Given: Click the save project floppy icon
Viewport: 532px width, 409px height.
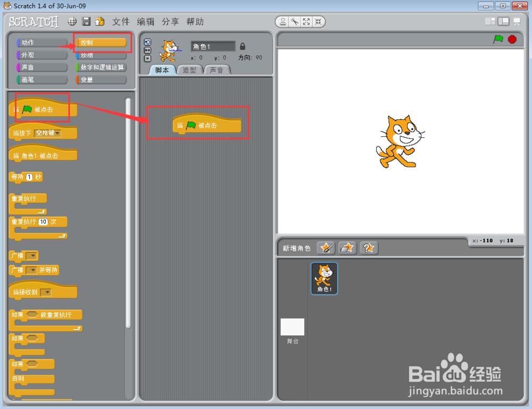Looking at the screenshot, I should click(86, 22).
